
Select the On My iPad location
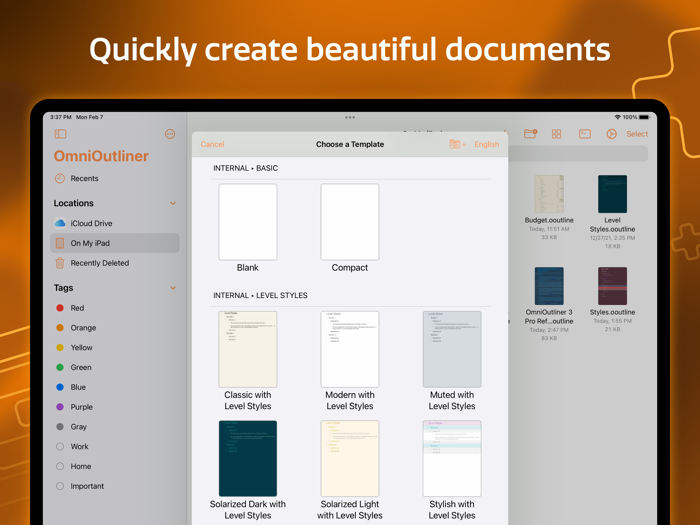(x=115, y=243)
